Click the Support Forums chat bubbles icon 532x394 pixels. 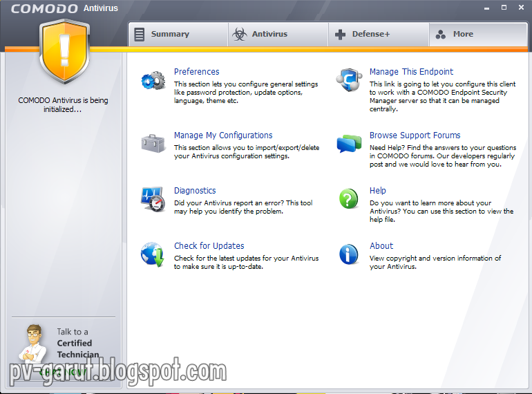coord(349,143)
